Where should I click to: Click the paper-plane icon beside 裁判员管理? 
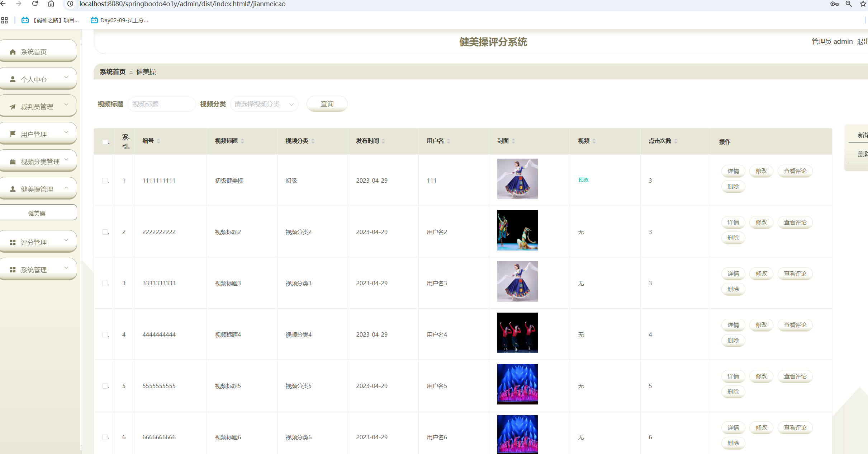[x=13, y=107]
